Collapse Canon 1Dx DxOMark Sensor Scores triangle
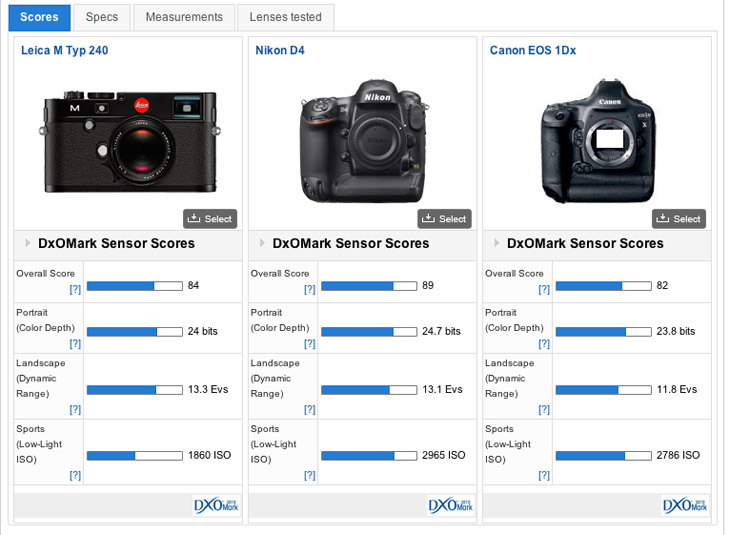Viewport: 730px width, 535px height. [x=497, y=243]
